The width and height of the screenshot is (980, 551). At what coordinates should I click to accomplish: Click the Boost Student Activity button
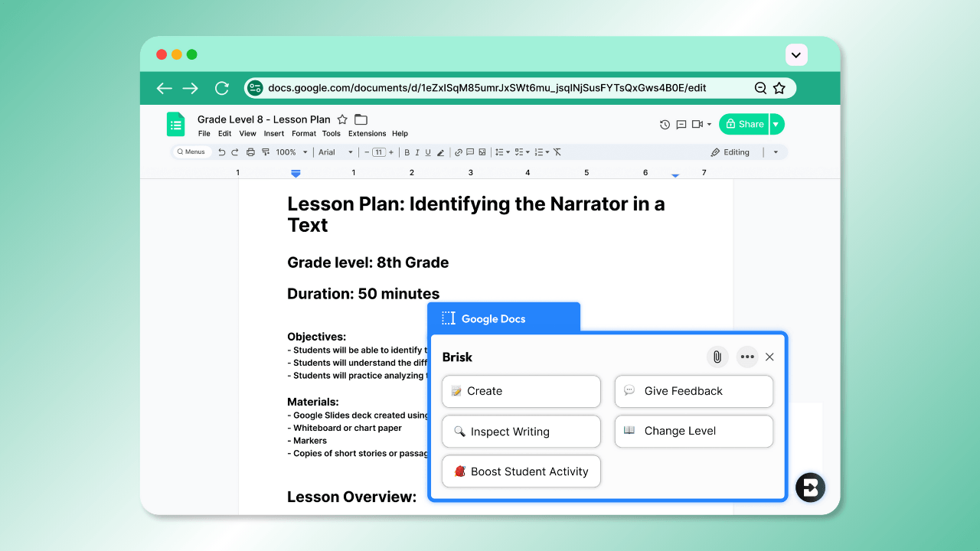coord(521,471)
